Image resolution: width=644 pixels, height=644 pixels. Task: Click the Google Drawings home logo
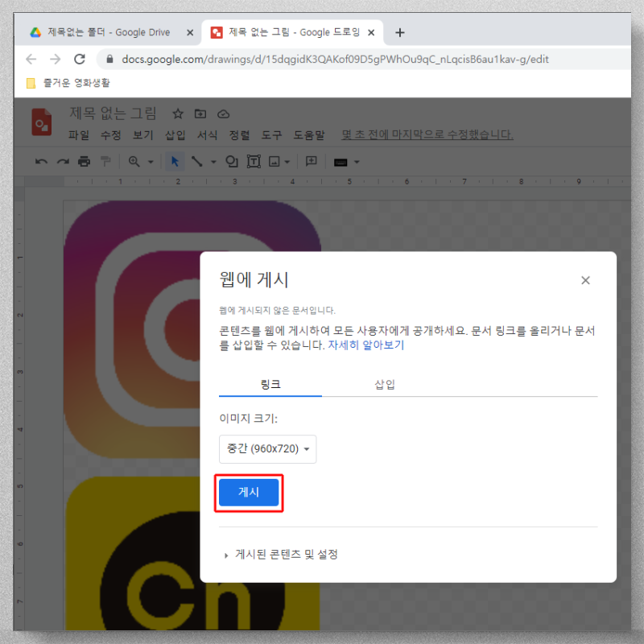pyautogui.click(x=42, y=122)
